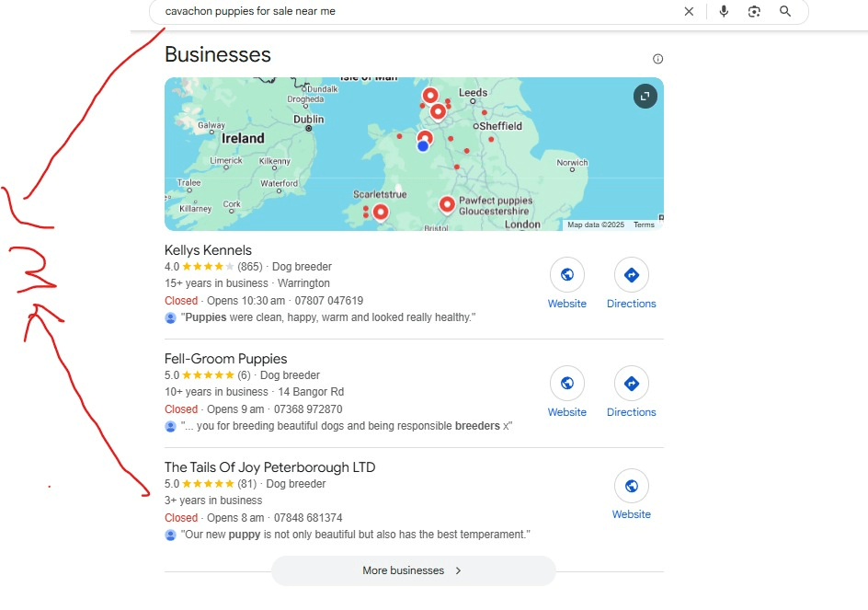Viewport: 868px width, 610px height.
Task: Show more businesses
Action: 413,570
